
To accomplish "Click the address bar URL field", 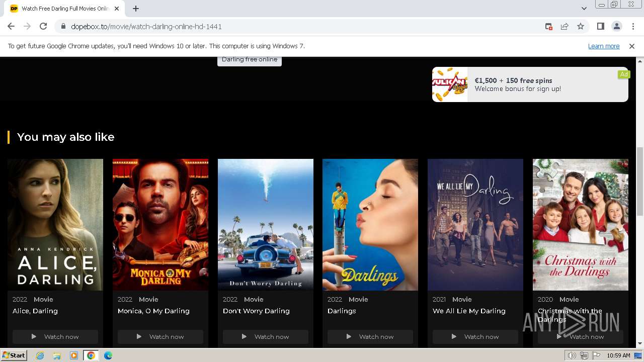I will click(302, 27).
